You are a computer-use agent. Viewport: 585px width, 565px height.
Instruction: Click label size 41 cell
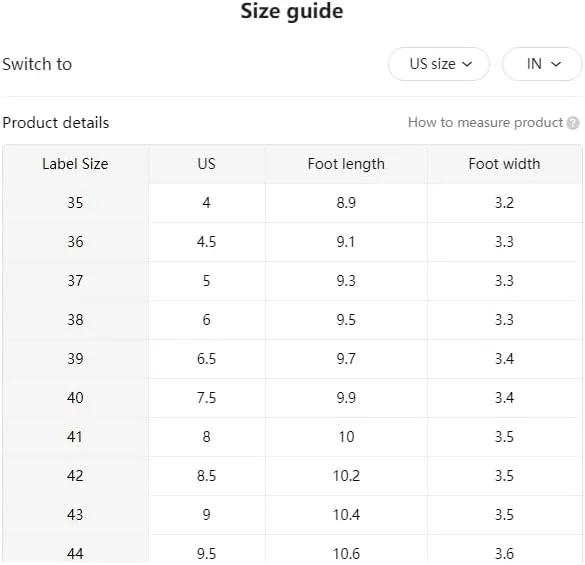(x=75, y=437)
